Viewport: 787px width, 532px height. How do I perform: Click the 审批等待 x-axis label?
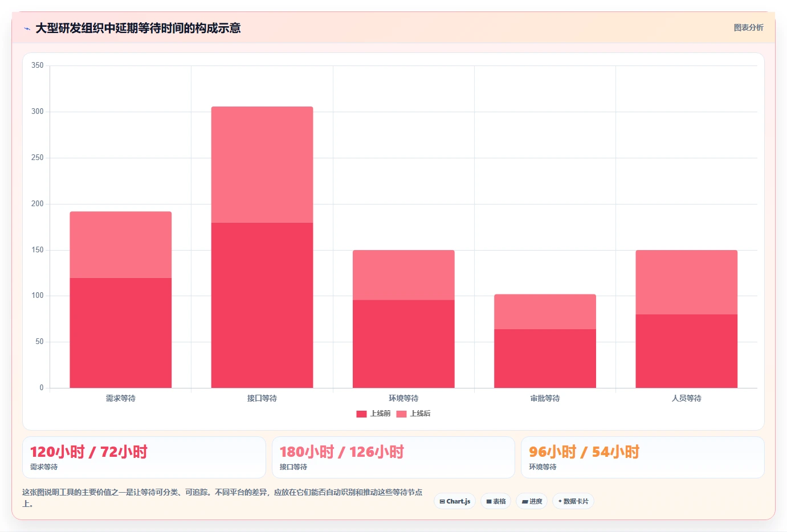pyautogui.click(x=545, y=398)
